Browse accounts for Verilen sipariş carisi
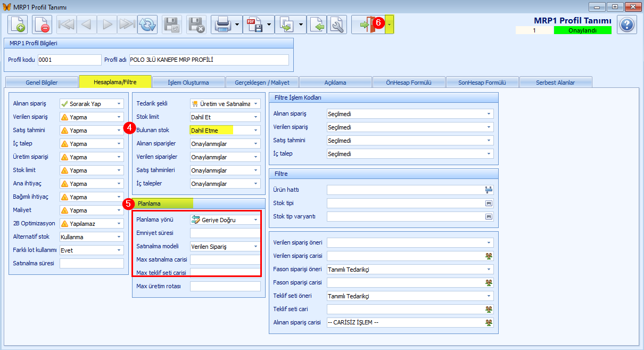This screenshot has height=350, width=644. (489, 256)
